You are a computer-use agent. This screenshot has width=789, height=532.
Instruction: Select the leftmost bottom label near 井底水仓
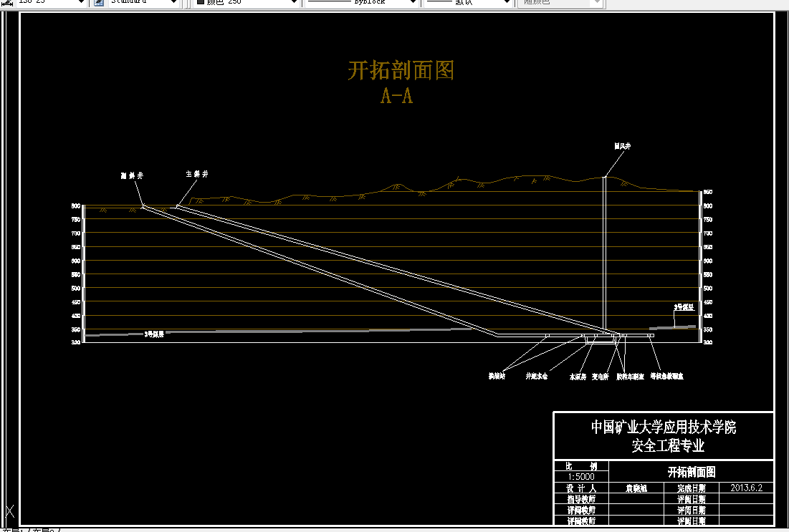pyautogui.click(x=497, y=376)
